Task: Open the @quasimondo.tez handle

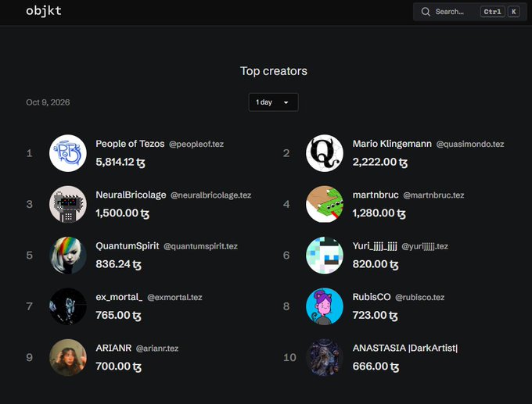Action: click(x=470, y=144)
